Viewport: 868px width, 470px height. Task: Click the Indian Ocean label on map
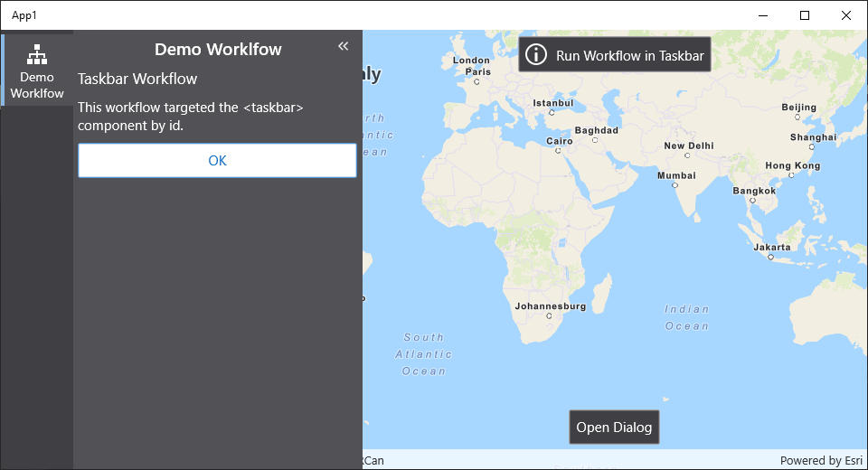coord(687,317)
